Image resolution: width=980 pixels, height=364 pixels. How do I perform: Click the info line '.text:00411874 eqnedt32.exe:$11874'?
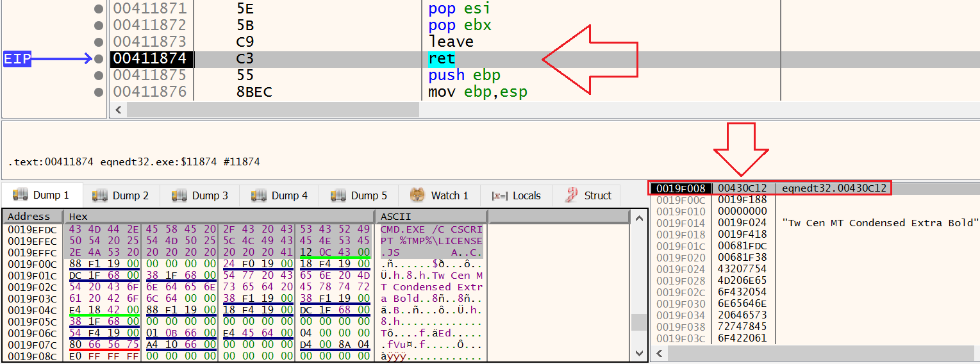point(134,162)
